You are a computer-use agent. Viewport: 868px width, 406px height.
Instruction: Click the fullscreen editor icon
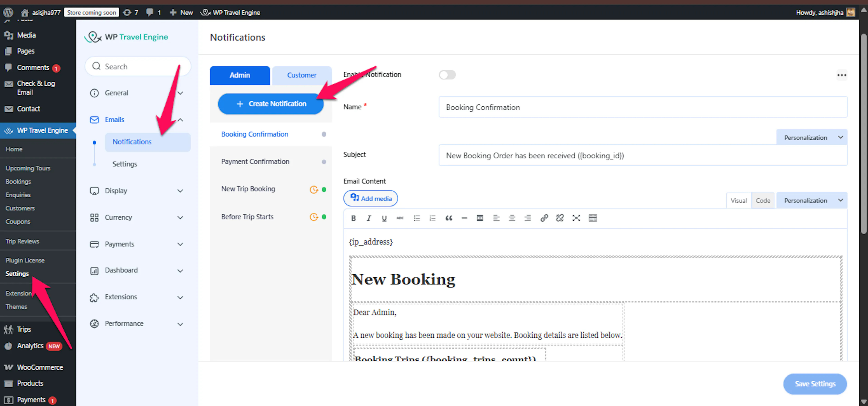pyautogui.click(x=576, y=218)
